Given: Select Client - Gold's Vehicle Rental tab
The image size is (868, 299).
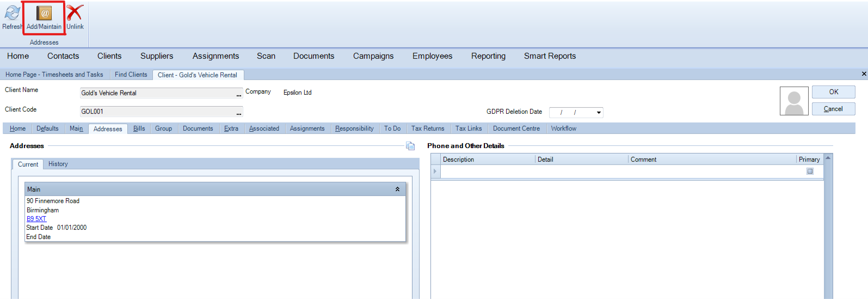Looking at the screenshot, I should [x=198, y=75].
